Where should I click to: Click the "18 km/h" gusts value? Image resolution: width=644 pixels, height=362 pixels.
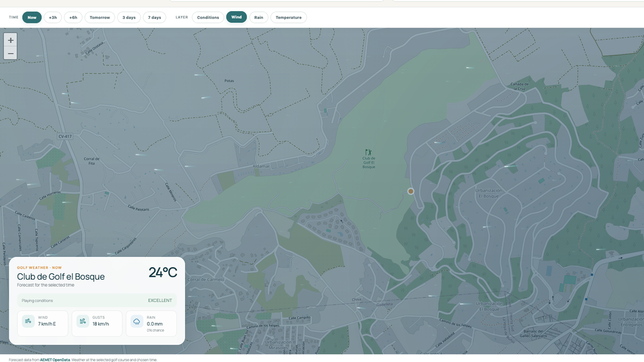point(101,324)
